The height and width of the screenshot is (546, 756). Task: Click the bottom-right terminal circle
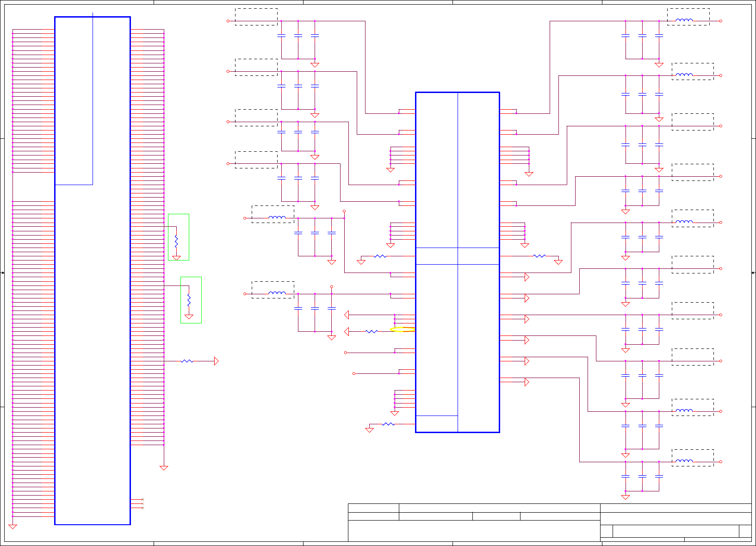click(x=721, y=462)
